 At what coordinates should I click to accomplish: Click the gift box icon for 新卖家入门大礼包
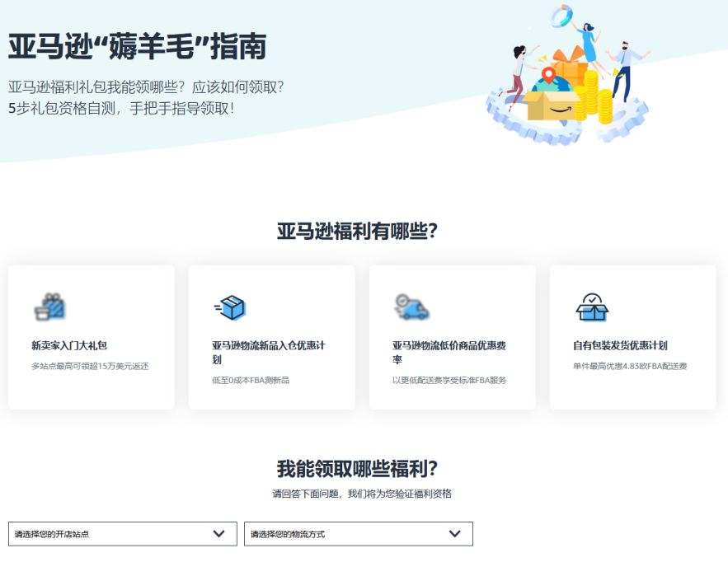(x=50, y=307)
